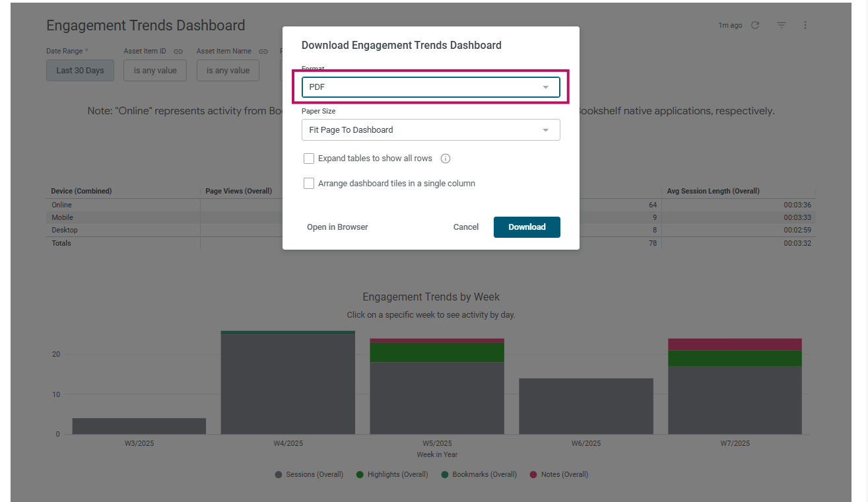Click the Download button
This screenshot has height=502, width=868.
coord(527,227)
